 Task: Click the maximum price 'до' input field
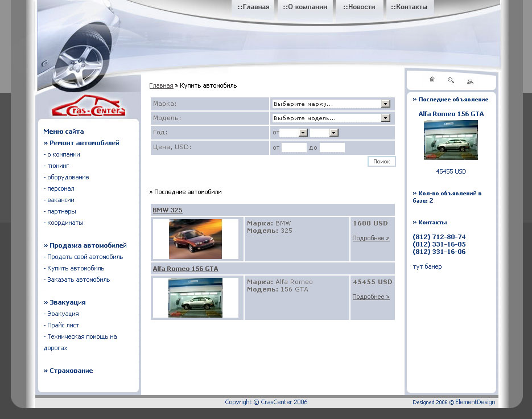coord(332,147)
